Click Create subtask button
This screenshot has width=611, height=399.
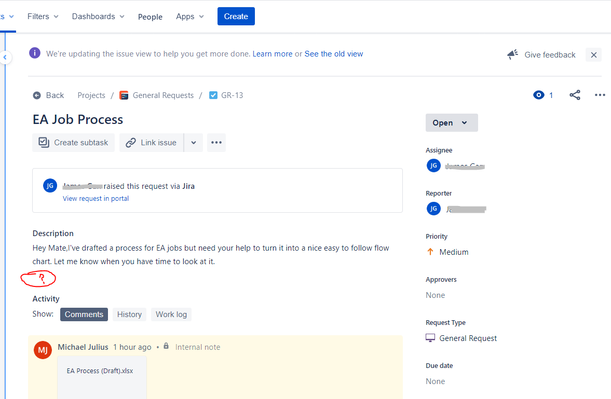(73, 143)
